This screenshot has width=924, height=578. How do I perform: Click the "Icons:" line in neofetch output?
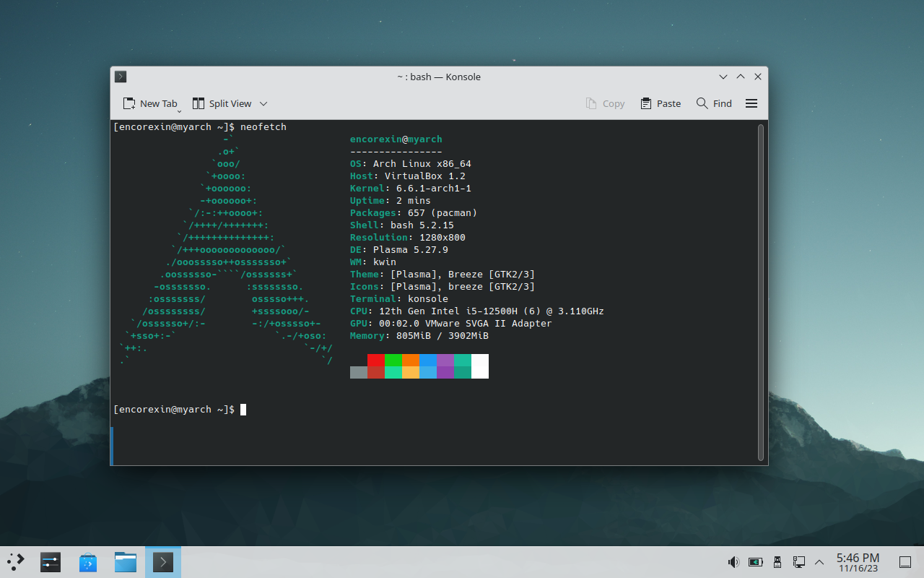click(x=443, y=287)
